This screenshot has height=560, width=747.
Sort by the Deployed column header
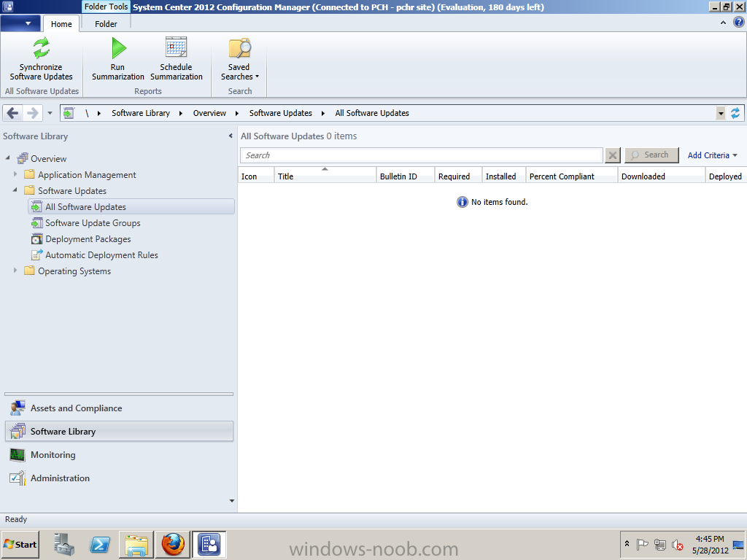(x=726, y=176)
